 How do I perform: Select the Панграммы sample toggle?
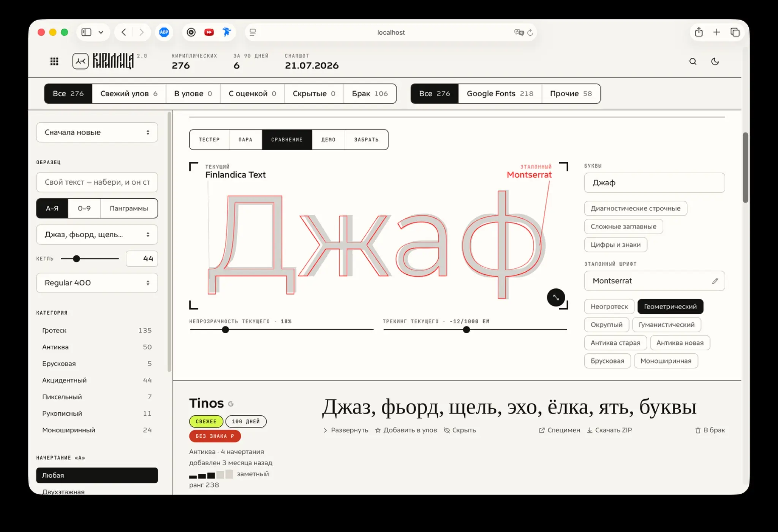pyautogui.click(x=129, y=208)
